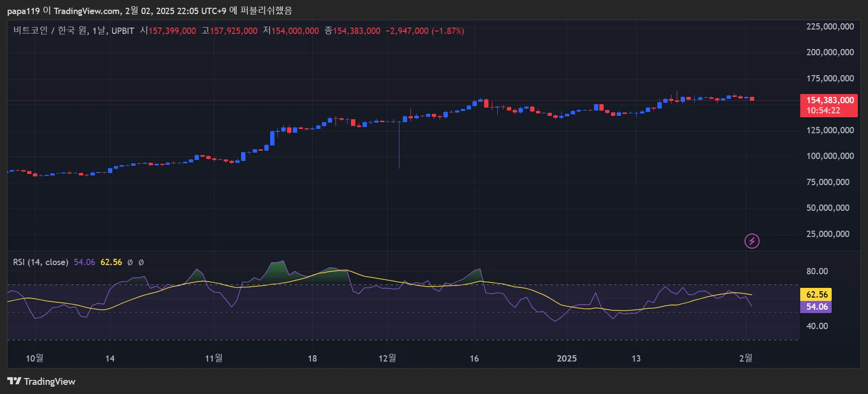
Task: Click the yellow 62.56 RSI axis label
Action: pos(816,295)
